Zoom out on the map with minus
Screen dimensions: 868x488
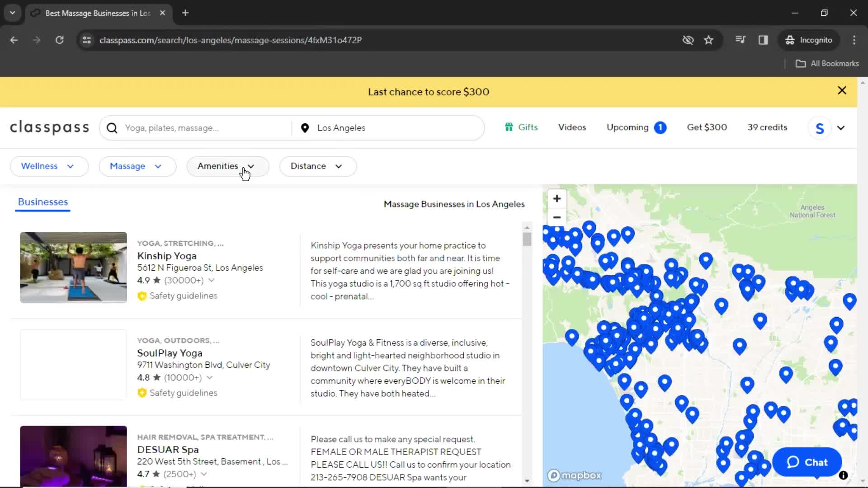point(557,217)
